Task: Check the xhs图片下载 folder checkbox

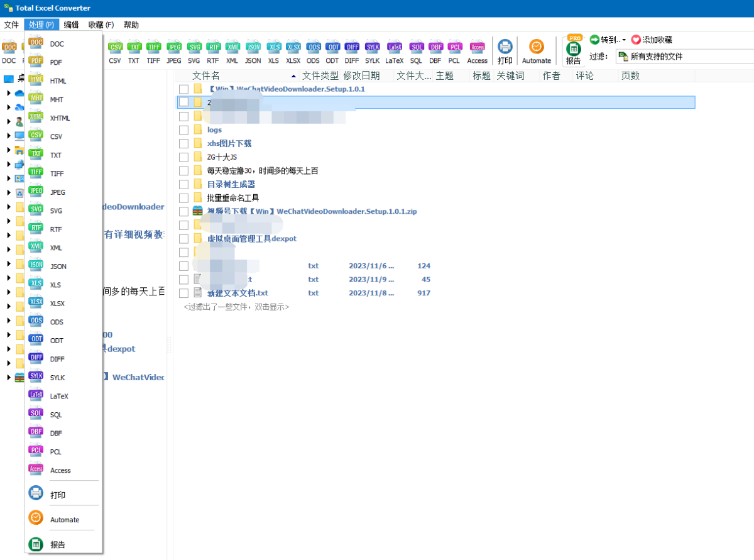Action: (x=183, y=144)
